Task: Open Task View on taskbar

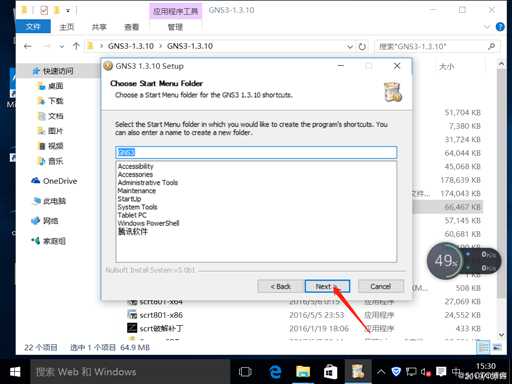Action: 245,372
